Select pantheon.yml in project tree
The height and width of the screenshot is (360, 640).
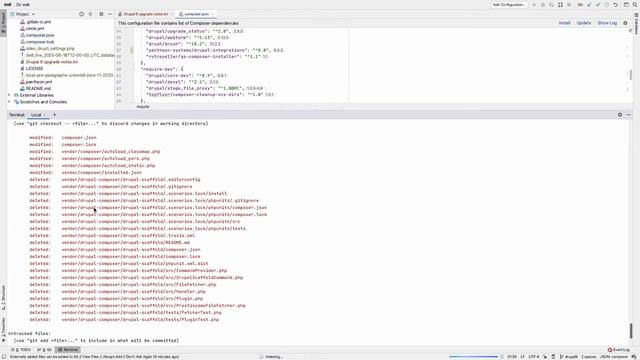[x=39, y=82]
